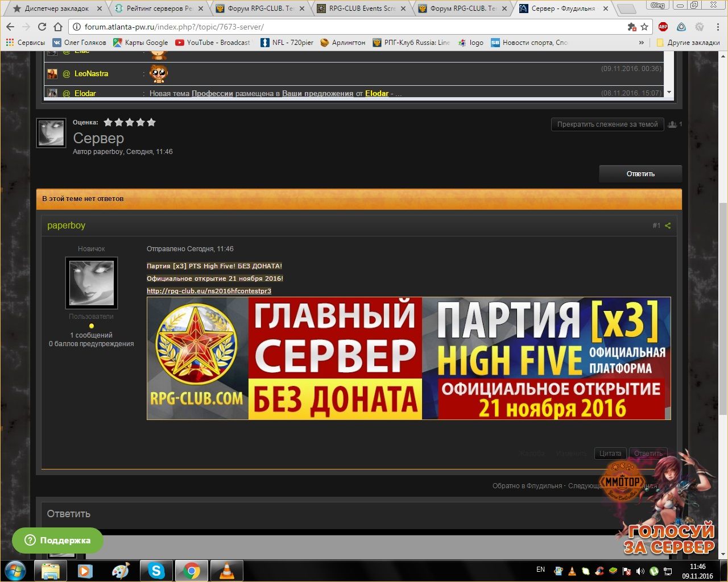Open the YouTube - Broadcast bookmark
Viewport: 728px width, 582px height.
(x=213, y=43)
